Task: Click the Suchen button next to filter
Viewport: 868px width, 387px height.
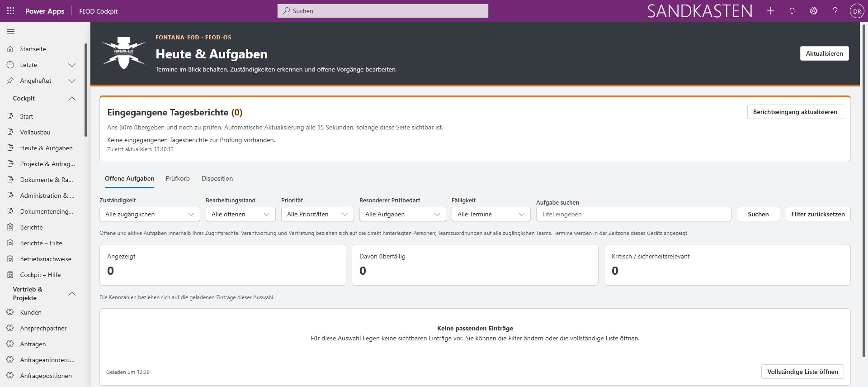Action: click(x=758, y=214)
